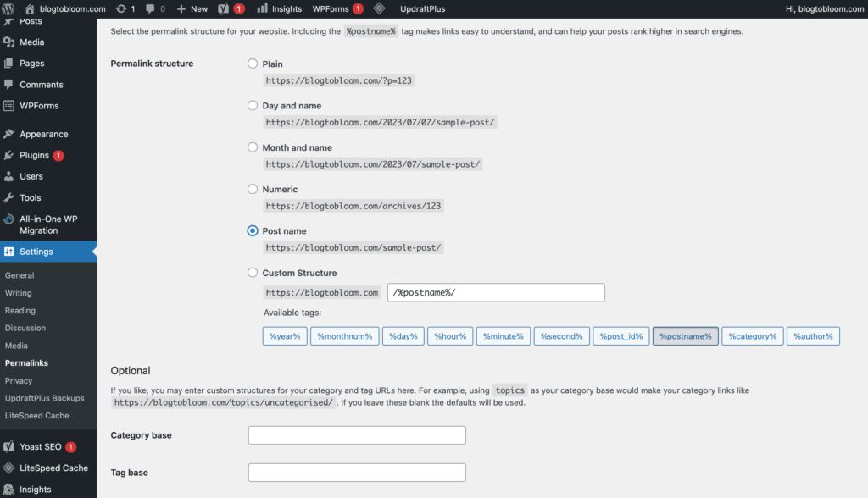This screenshot has height=498, width=868.
Task: Select the Numeric permalink option
Action: (x=253, y=189)
